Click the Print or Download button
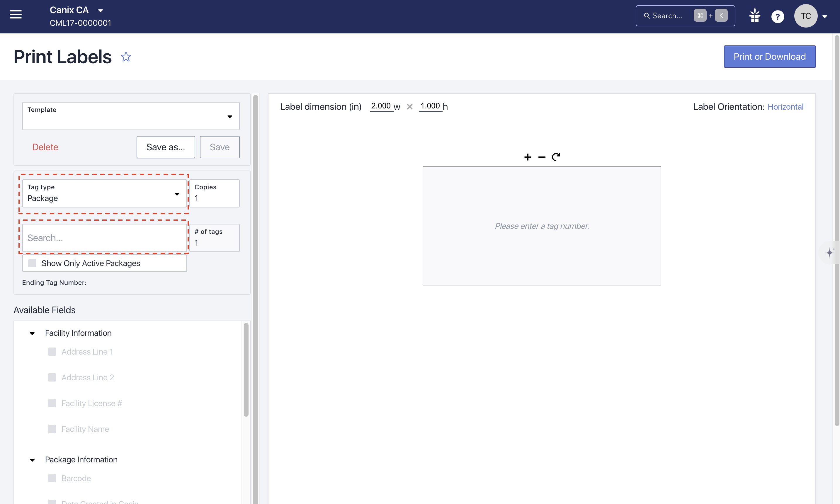840x504 pixels. 769,56
